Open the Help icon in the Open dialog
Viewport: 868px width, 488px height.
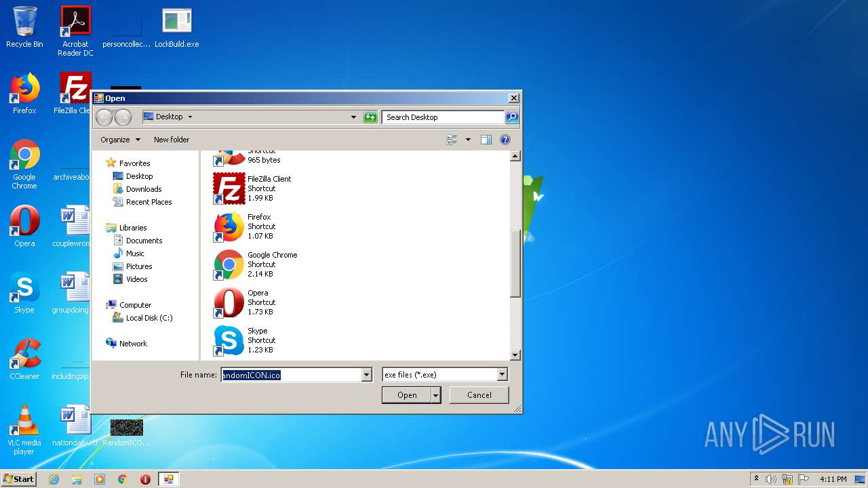[x=505, y=140]
